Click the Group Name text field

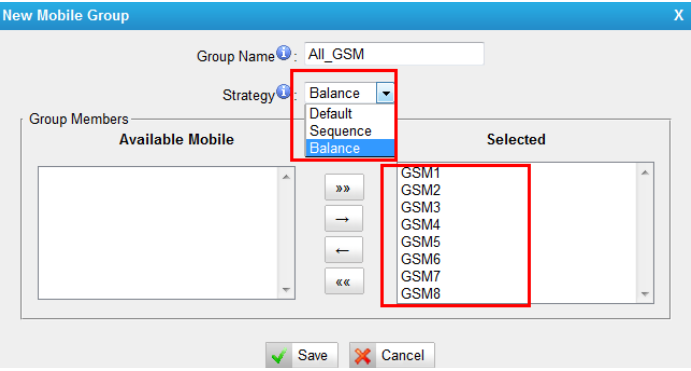[394, 54]
